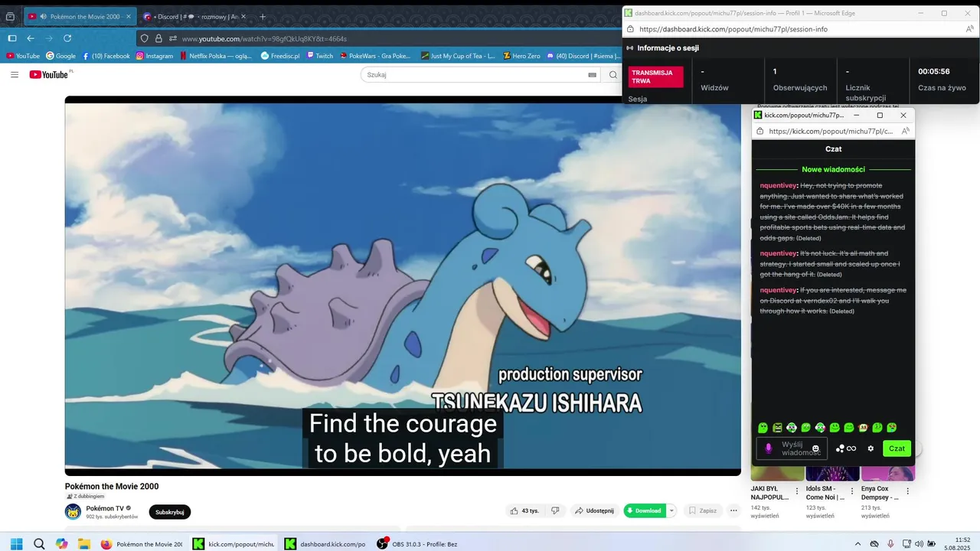980x551 pixels.
Task: Open Instagram bookmark
Action: [155, 56]
